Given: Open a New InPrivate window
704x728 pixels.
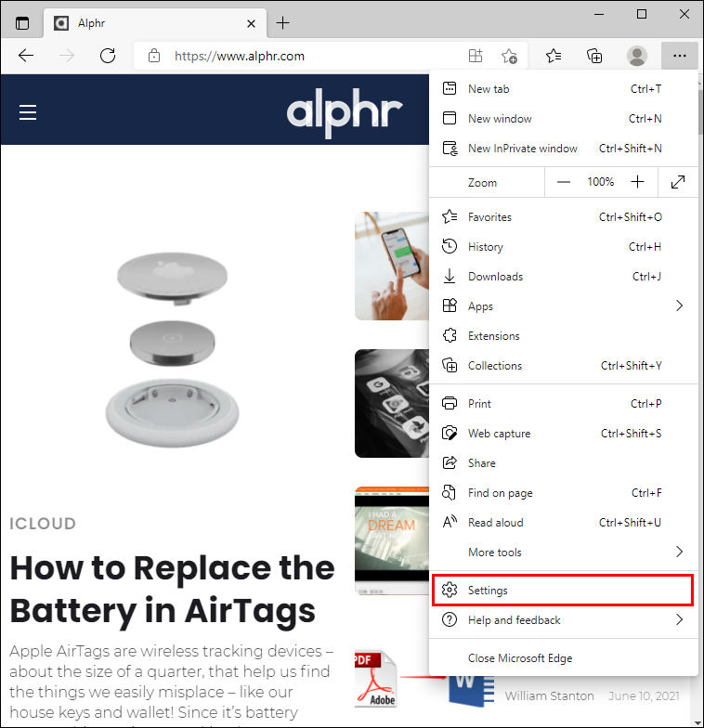Looking at the screenshot, I should pos(563,149).
